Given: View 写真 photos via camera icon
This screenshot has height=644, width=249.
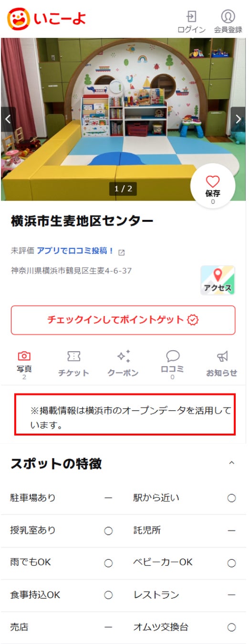Looking at the screenshot, I should pos(24,365).
